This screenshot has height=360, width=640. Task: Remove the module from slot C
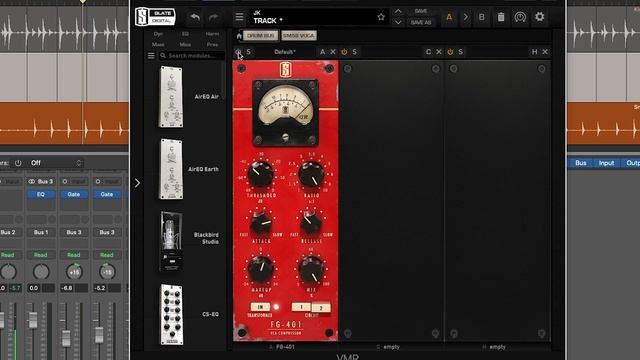[439, 52]
